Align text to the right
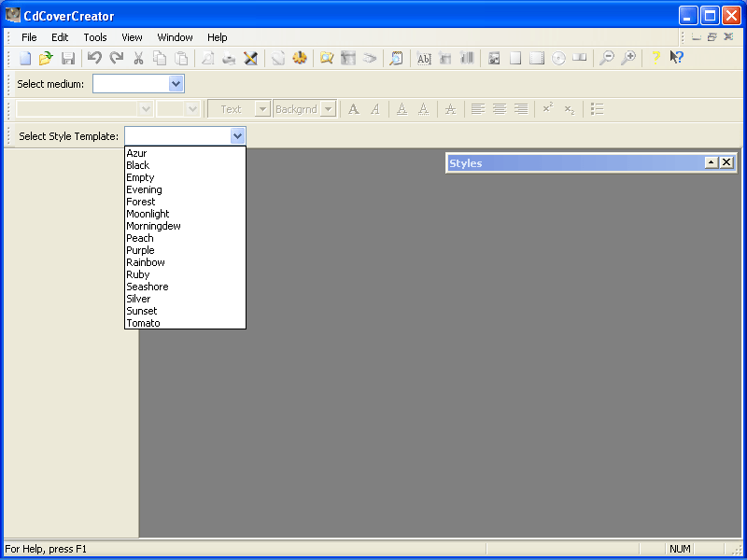747x560 pixels. click(x=521, y=109)
